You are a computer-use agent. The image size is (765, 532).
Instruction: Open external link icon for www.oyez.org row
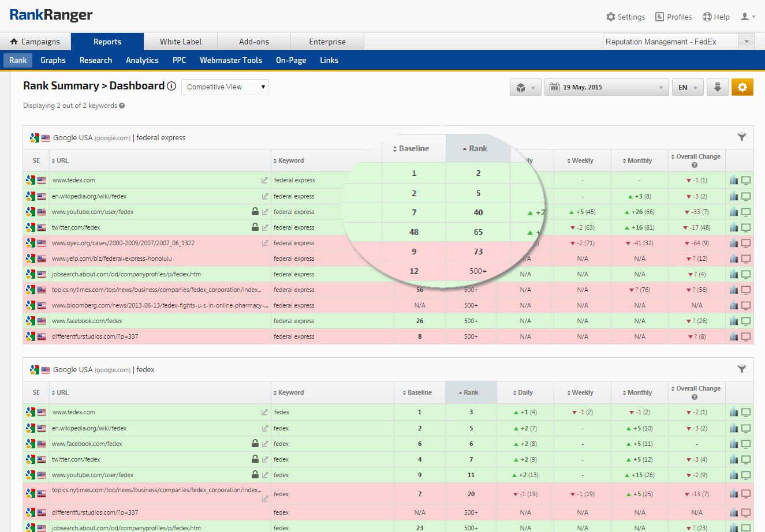click(x=265, y=243)
